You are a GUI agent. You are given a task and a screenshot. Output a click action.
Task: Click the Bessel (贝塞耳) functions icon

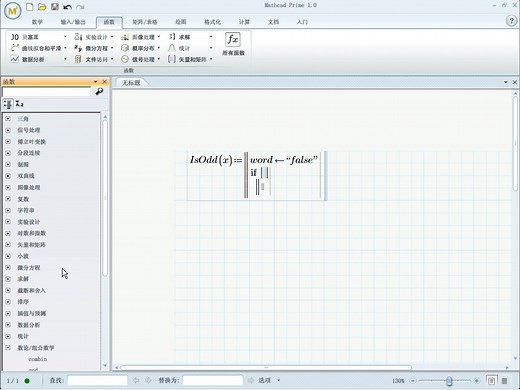click(x=15, y=37)
